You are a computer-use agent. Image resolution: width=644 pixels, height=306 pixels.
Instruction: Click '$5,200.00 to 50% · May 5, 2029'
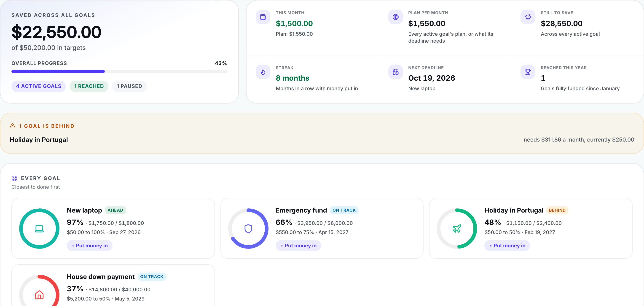105,298
